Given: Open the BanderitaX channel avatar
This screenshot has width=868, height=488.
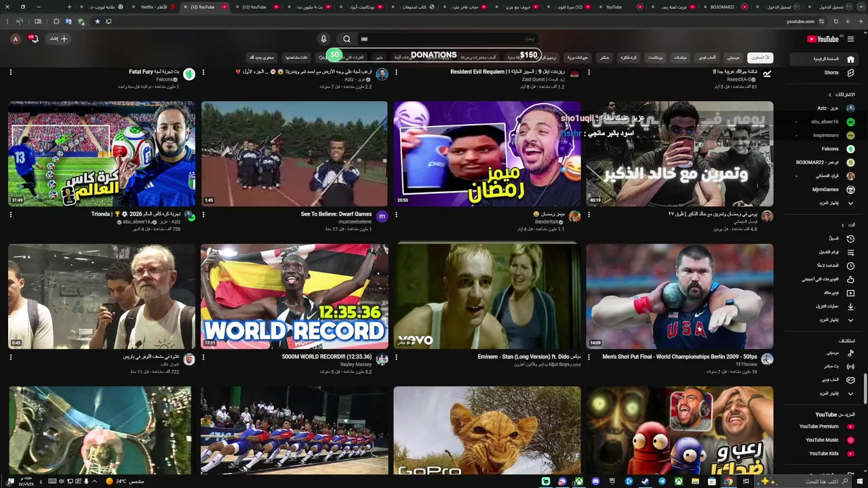Looking at the screenshot, I should click(574, 216).
